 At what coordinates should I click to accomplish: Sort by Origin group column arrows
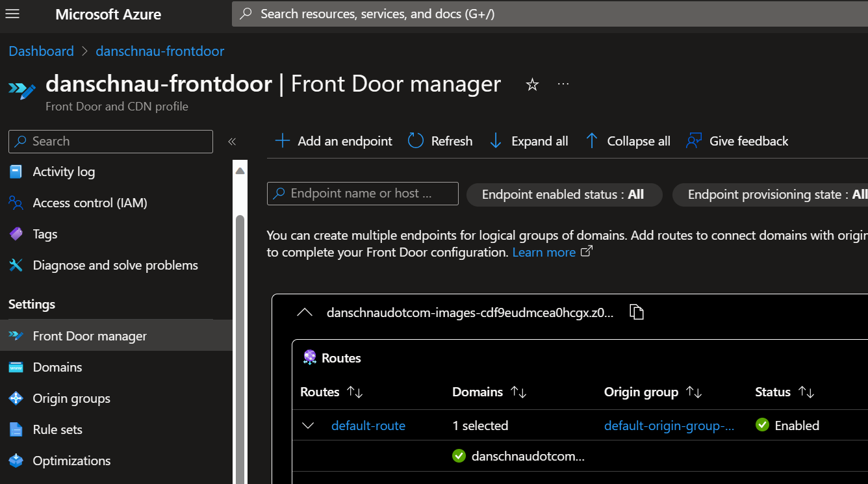pos(694,392)
